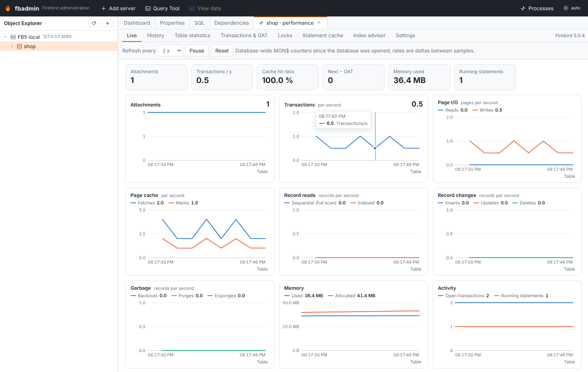Click the View data toolbar item

click(x=205, y=8)
